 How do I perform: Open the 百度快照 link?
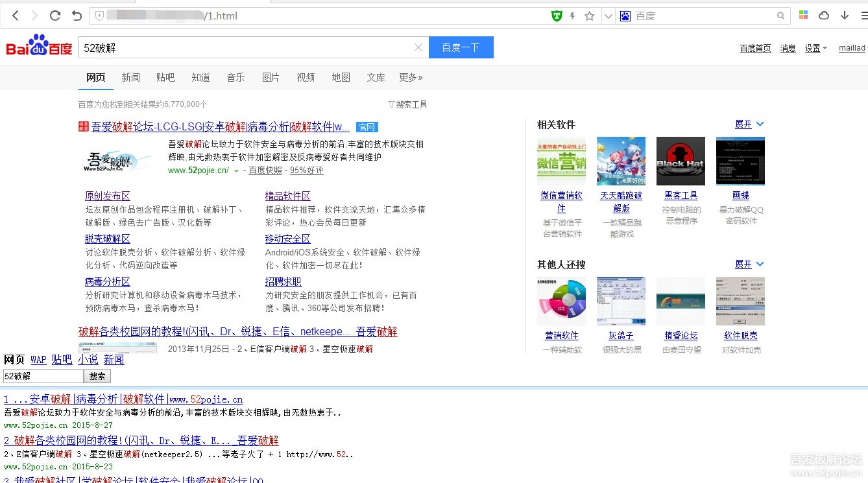point(265,171)
